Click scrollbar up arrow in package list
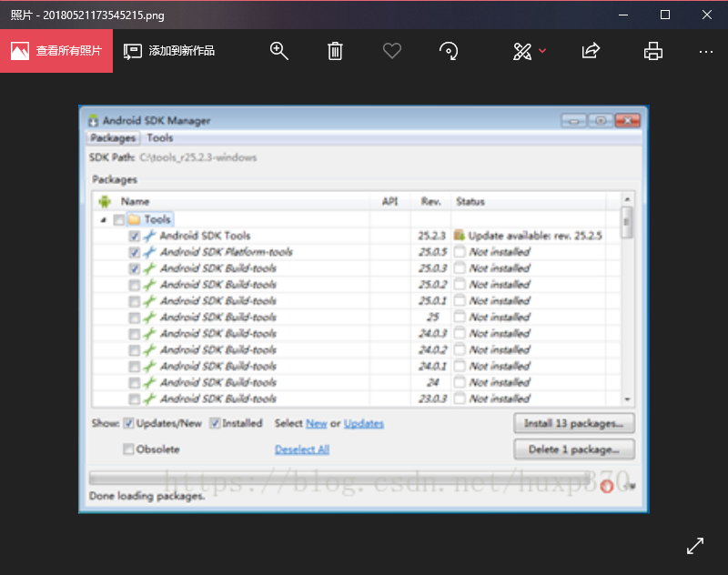 (x=627, y=199)
